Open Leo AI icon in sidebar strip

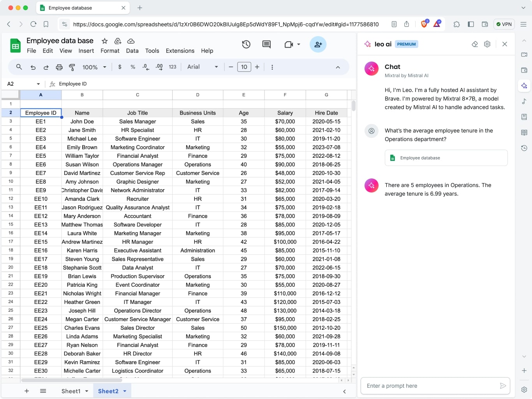point(524,86)
